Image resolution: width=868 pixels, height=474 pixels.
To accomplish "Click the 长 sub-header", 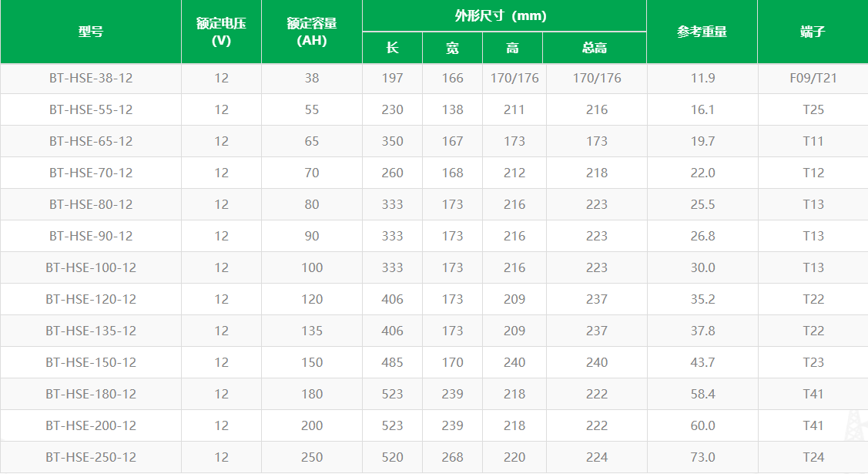I will (x=392, y=48).
